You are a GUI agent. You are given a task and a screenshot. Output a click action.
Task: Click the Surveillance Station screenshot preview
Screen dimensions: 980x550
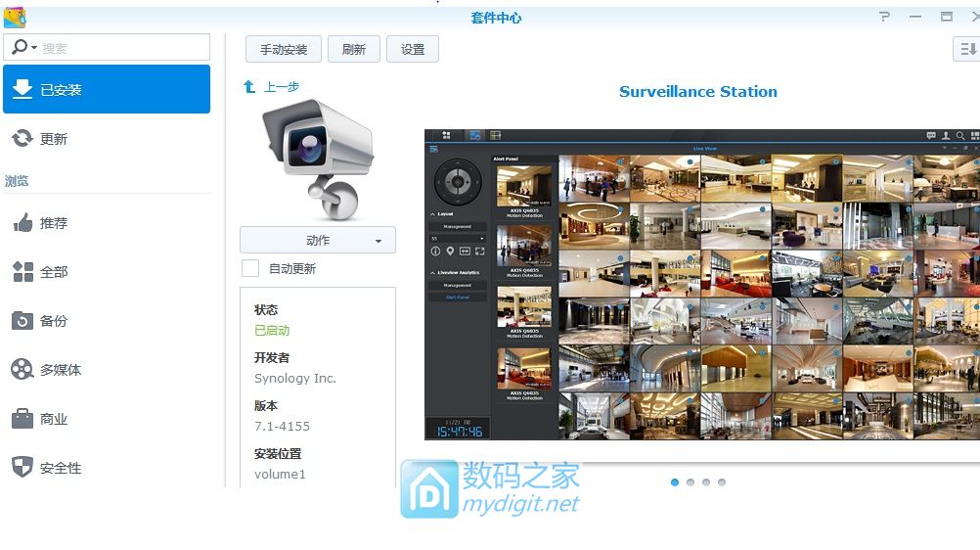702,285
